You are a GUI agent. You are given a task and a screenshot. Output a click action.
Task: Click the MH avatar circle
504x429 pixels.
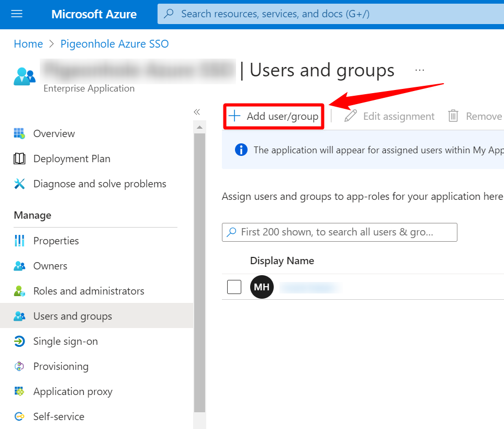[x=262, y=287]
